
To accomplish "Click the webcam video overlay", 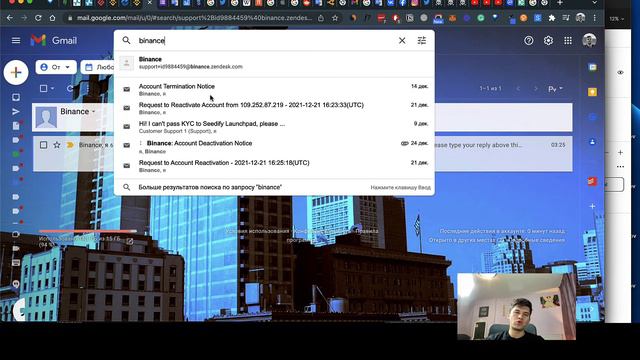I will pyautogui.click(x=516, y=307).
